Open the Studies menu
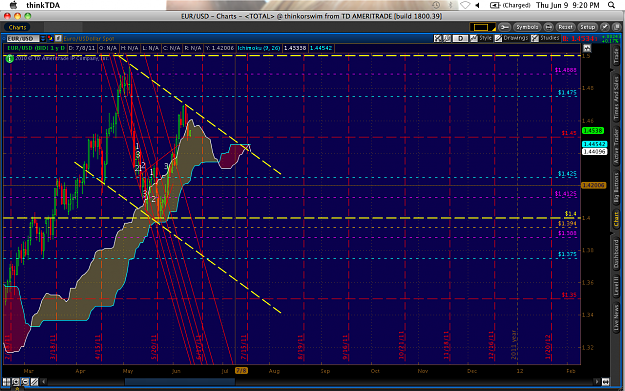This screenshot has height=391, width=625. tap(545, 38)
